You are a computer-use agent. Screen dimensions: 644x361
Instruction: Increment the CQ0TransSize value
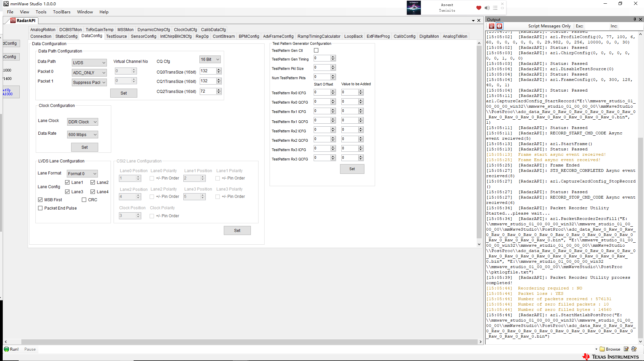(x=219, y=70)
